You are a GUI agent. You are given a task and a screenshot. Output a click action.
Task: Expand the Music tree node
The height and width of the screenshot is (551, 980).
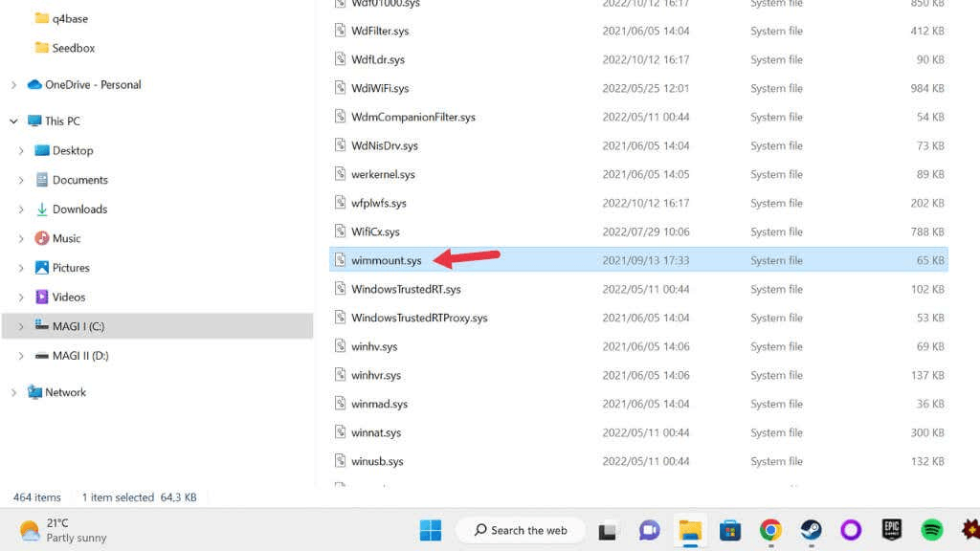coord(21,238)
